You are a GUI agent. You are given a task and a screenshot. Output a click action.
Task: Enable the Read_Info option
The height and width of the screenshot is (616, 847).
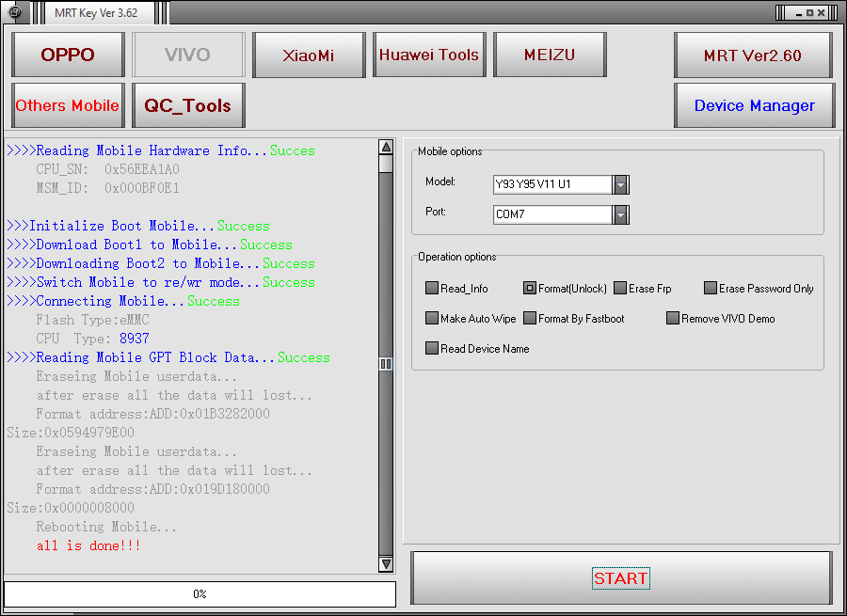tap(432, 289)
